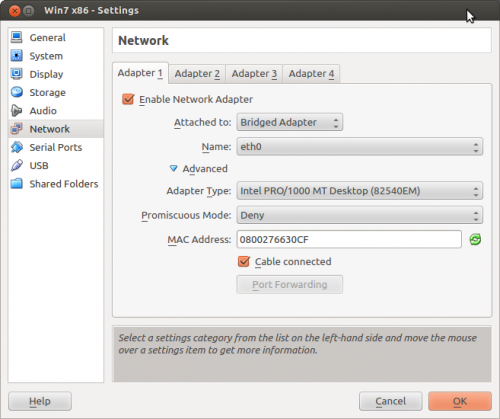The height and width of the screenshot is (419, 500).
Task: Select the Shared Folders icon
Action: coord(16,184)
